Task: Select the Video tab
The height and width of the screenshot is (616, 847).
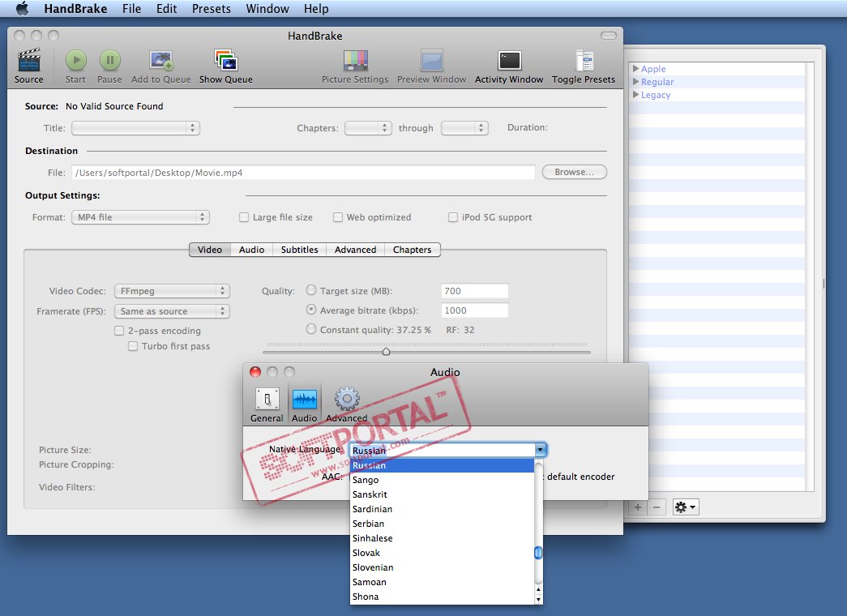Action: click(x=210, y=250)
